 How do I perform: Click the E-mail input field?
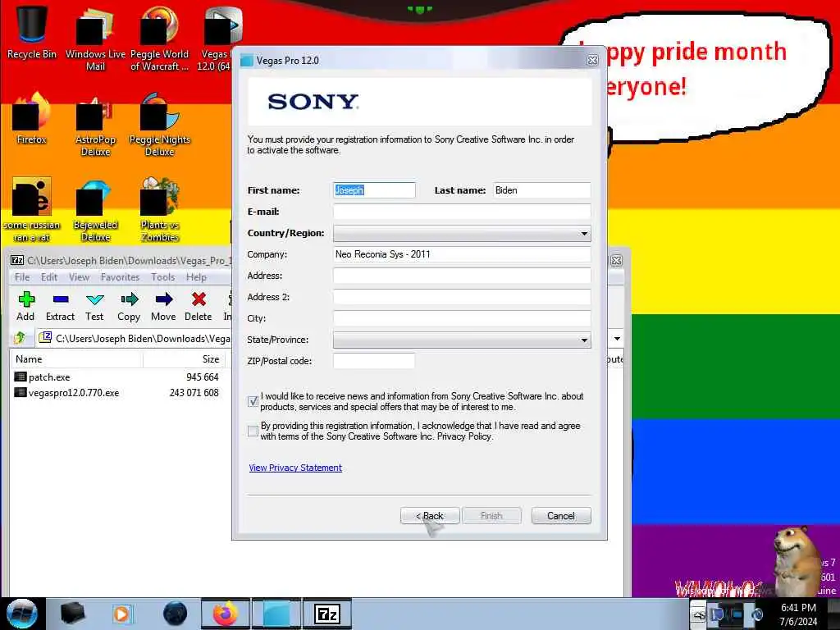pos(462,212)
